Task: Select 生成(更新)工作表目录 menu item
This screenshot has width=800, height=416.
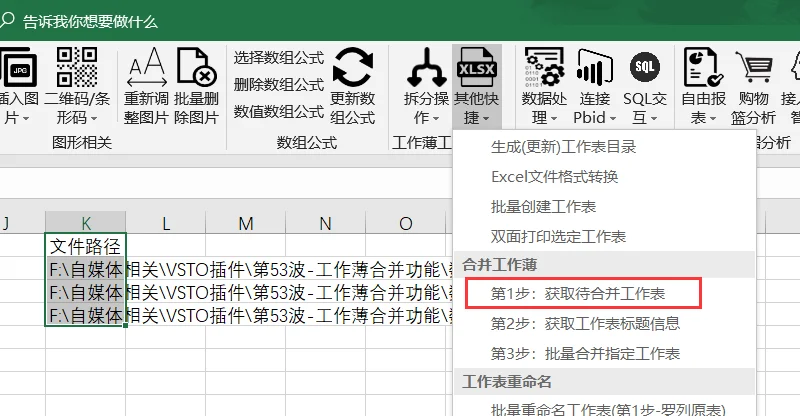Action: (x=604, y=147)
